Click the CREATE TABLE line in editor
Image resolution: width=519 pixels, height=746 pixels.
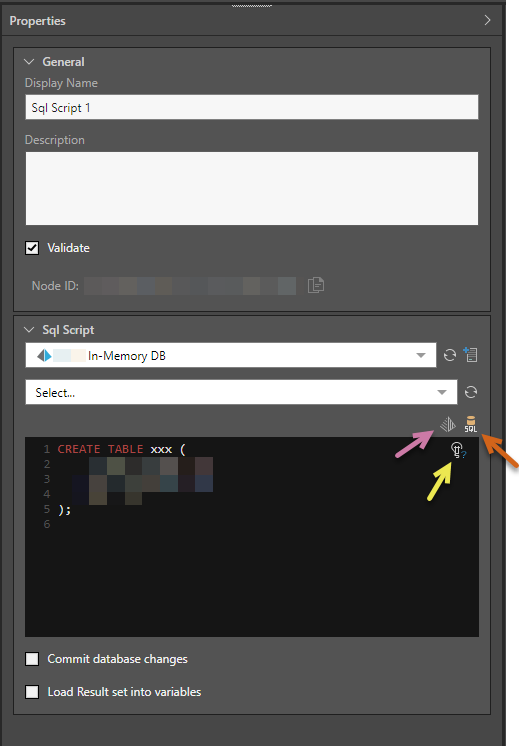point(121,449)
